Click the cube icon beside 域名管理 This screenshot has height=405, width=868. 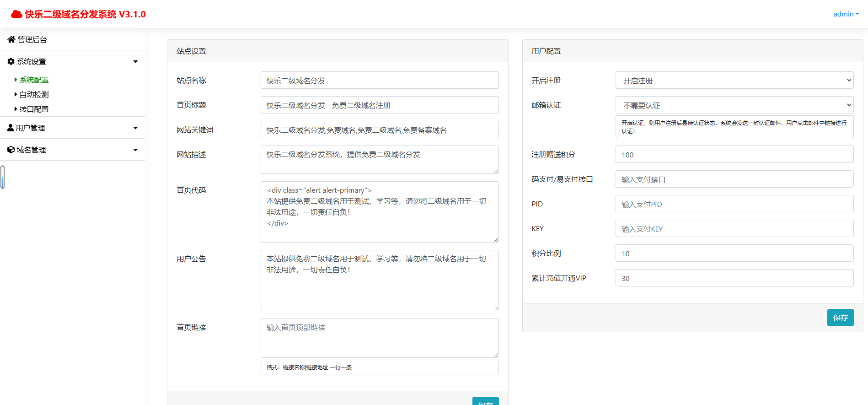click(x=11, y=150)
